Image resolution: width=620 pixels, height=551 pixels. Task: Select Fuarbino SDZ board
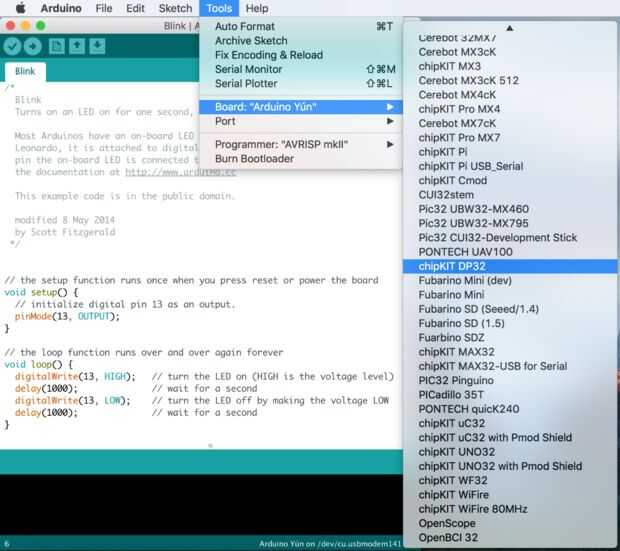click(510, 337)
